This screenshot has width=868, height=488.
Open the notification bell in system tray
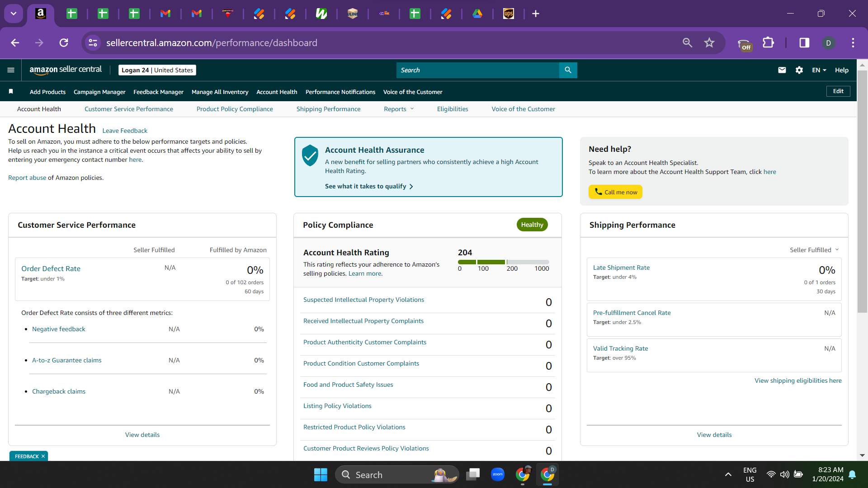click(852, 474)
